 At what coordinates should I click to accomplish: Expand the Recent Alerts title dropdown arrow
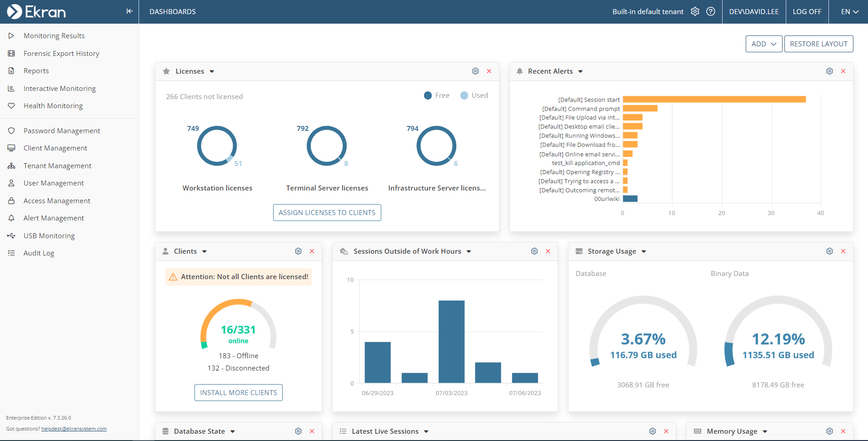580,72
